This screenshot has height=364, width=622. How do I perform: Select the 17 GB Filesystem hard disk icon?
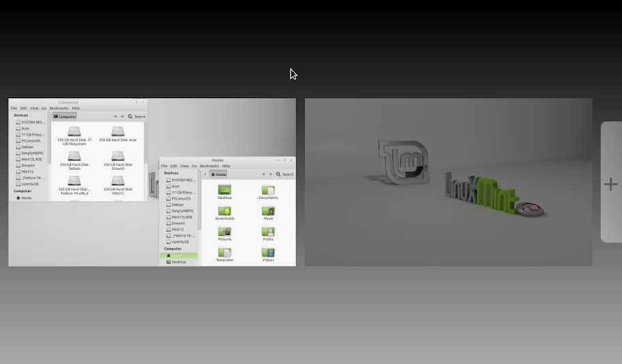74,136
